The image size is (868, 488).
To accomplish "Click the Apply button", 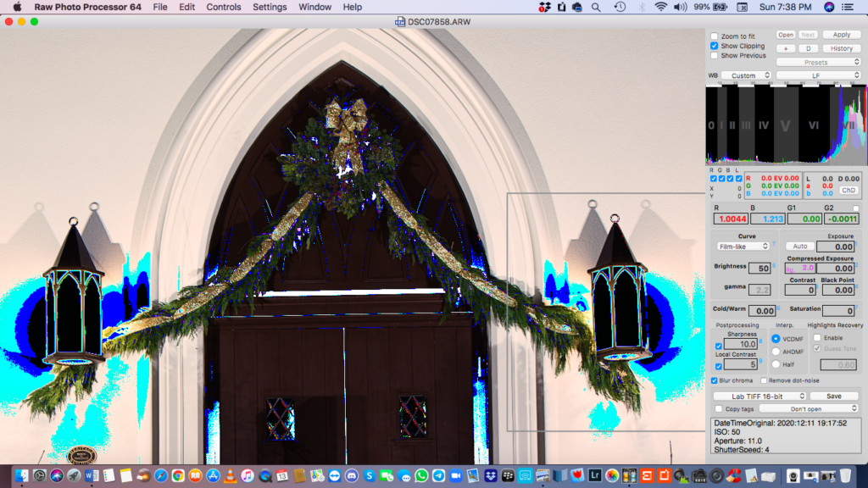I will 842,35.
